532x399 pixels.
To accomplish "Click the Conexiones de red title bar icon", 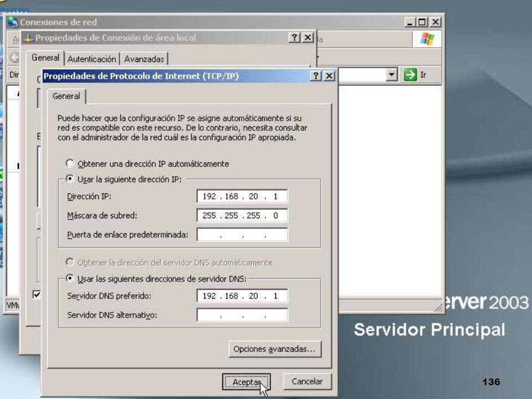I will coord(13,22).
